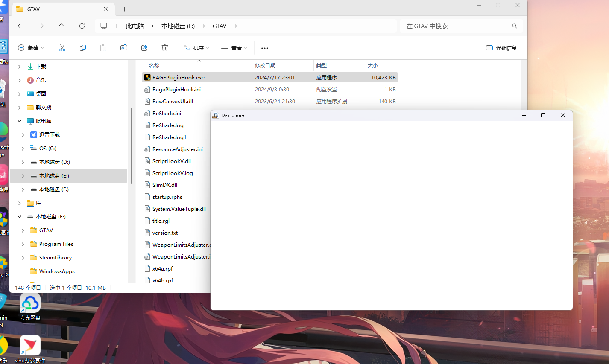
Task: Open the 夸克网盘 desktop shortcut
Action: point(30,307)
